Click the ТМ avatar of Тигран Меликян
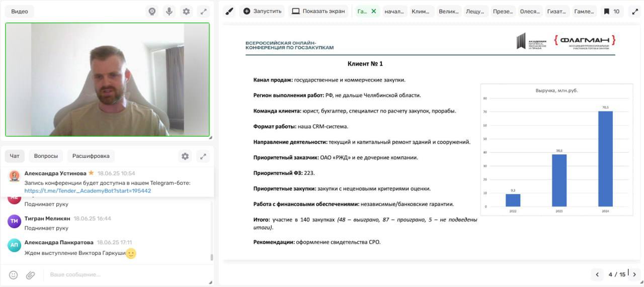 coord(15,221)
